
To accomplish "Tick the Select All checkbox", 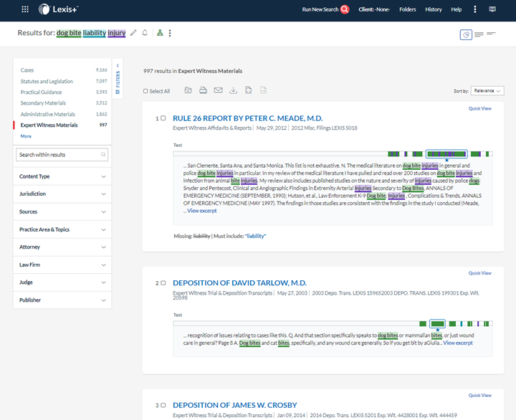I will [145, 91].
